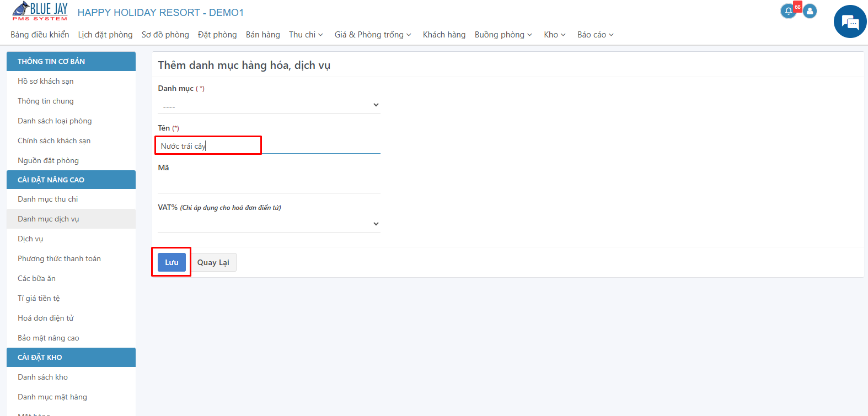Open Tỉ giá tiền tệ
Image resolution: width=868 pixels, height=416 pixels.
coord(71,298)
